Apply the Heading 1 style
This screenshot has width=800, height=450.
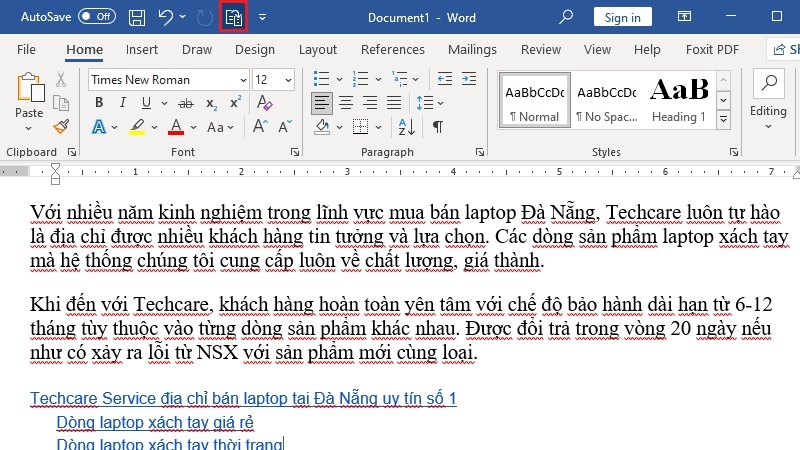tap(679, 100)
